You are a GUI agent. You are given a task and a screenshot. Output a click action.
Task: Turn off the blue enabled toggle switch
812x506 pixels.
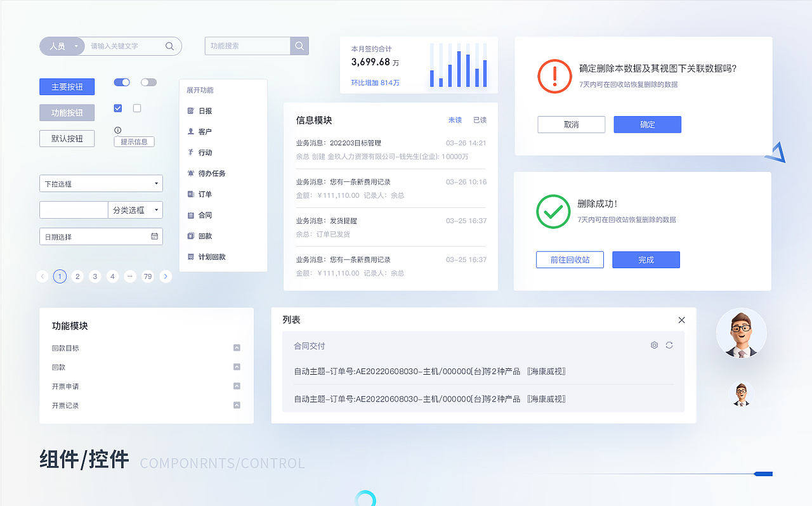click(122, 82)
